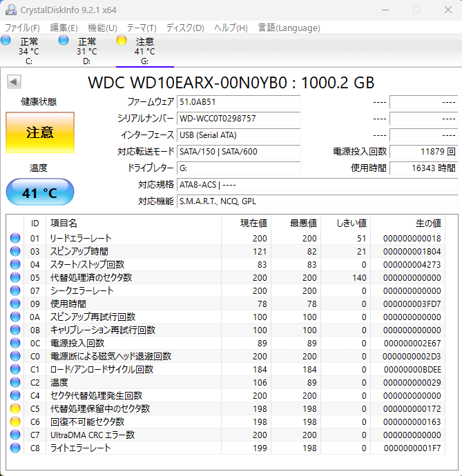Screen dimensions: 462x476
Task: Click status orb of row 05 代替処理済のセクタ数
Action: point(15,277)
